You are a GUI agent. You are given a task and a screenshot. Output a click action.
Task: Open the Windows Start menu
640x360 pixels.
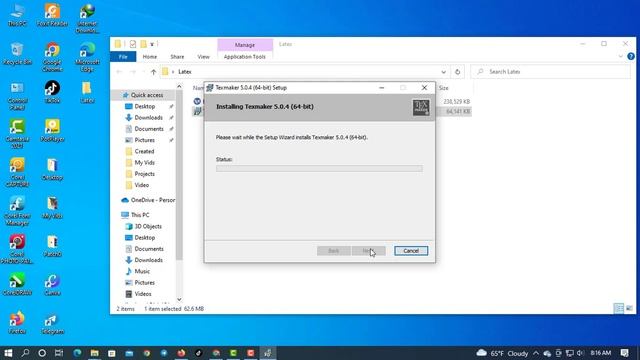tap(8, 353)
